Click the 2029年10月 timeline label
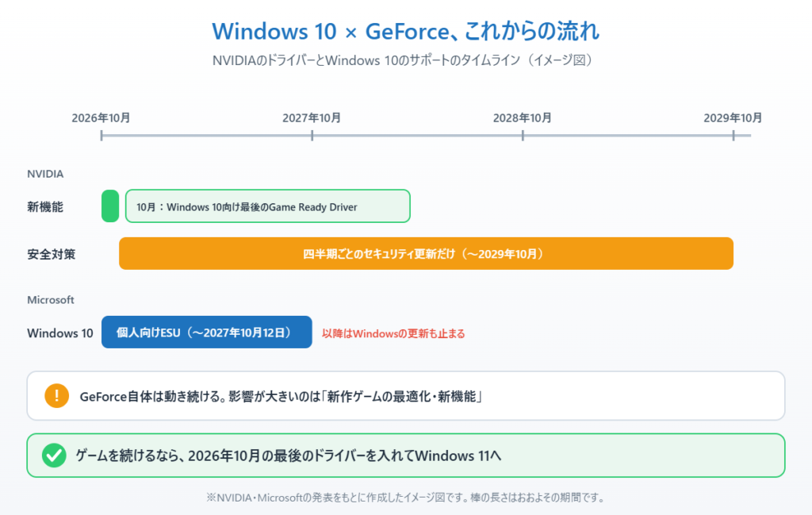 733,118
